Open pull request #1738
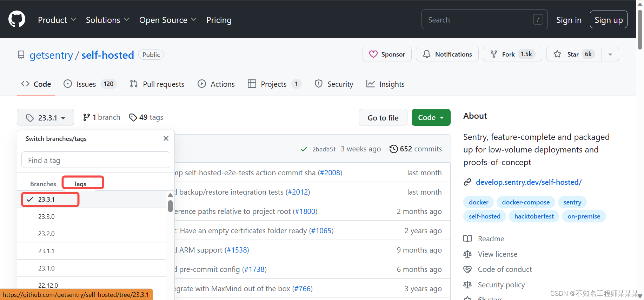This screenshot has width=644, height=300. pyautogui.click(x=254, y=269)
